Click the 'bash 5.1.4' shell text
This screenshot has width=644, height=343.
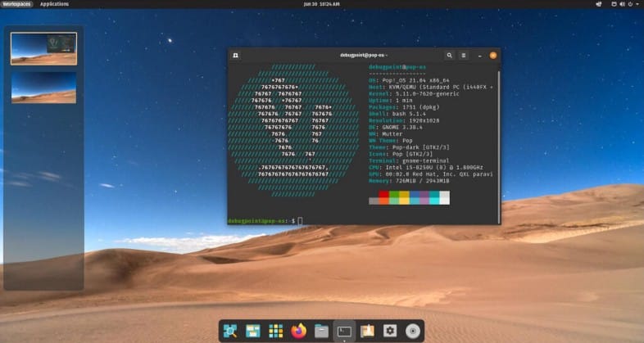click(409, 114)
